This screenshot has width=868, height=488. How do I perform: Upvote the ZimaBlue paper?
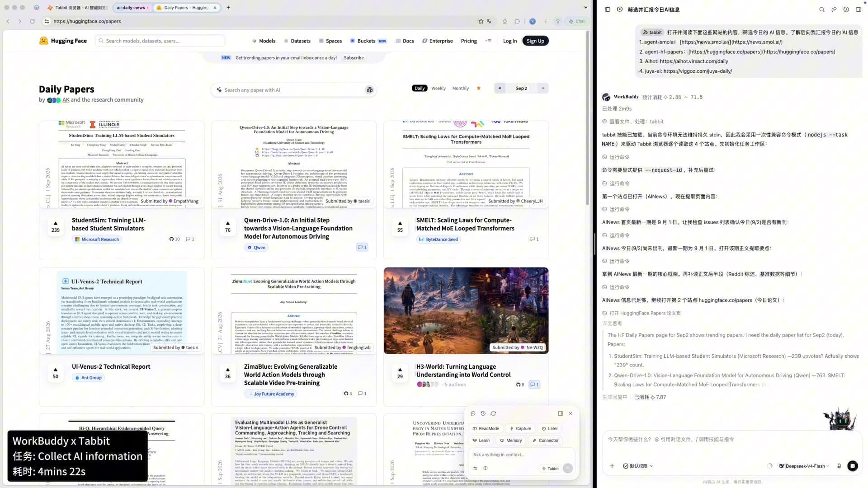click(228, 373)
